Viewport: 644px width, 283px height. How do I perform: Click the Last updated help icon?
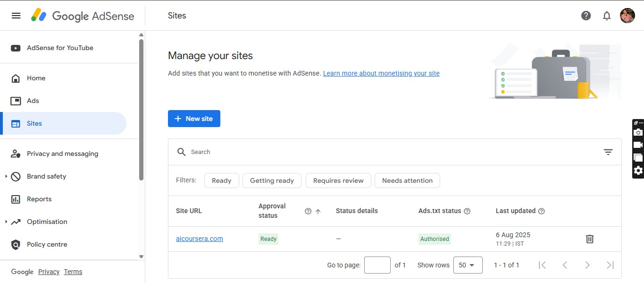point(542,211)
